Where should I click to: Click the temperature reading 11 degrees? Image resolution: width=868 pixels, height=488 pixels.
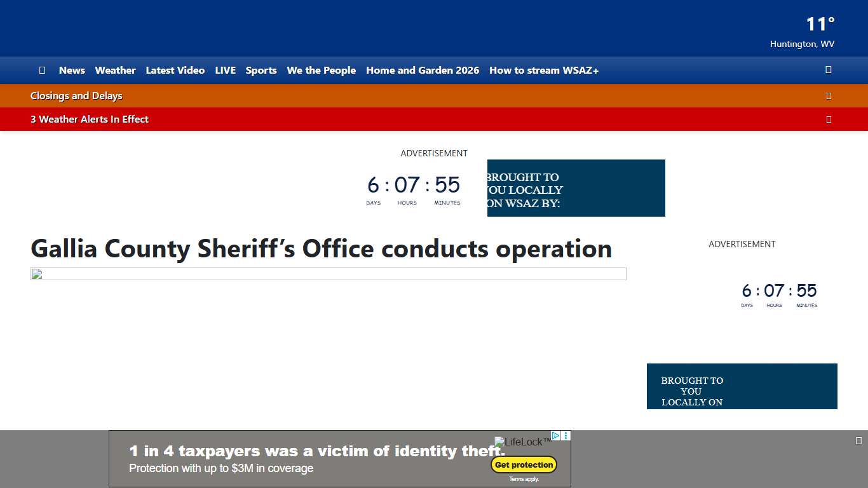819,24
